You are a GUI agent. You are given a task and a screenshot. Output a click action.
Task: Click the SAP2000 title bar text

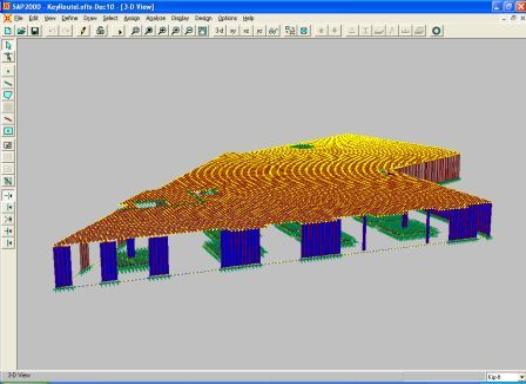pos(83,6)
